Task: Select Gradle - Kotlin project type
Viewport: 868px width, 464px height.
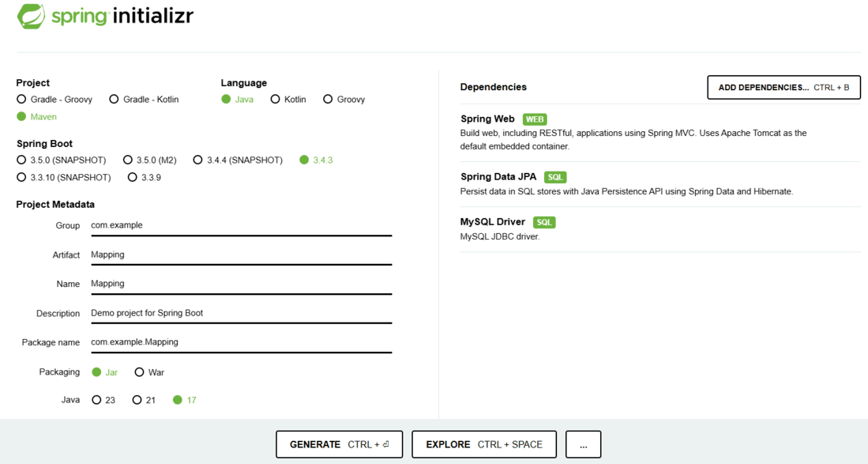Action: 144,99
